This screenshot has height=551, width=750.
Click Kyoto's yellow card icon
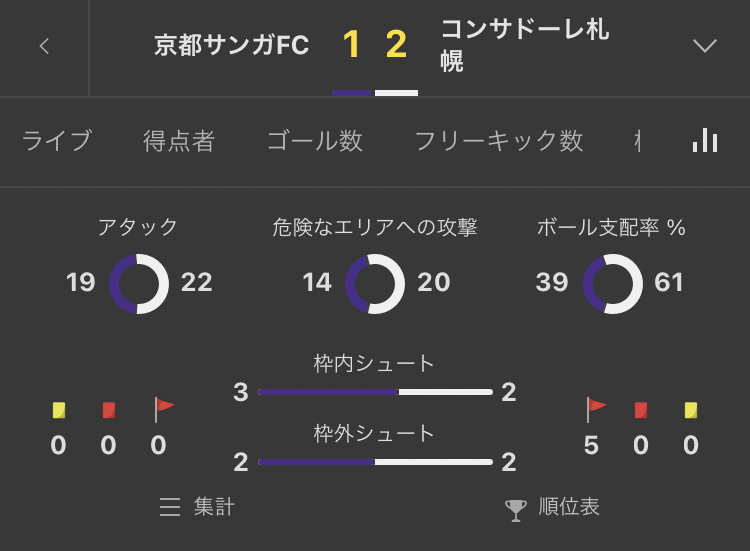59,410
